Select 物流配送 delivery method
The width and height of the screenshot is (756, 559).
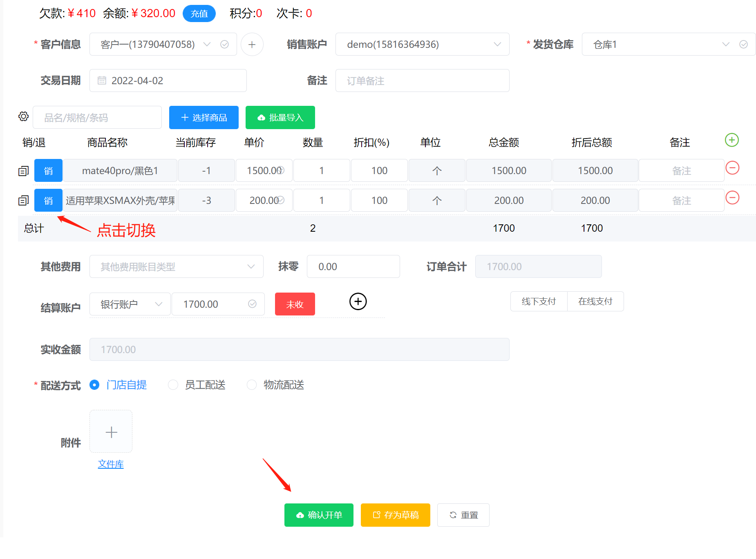pos(276,385)
